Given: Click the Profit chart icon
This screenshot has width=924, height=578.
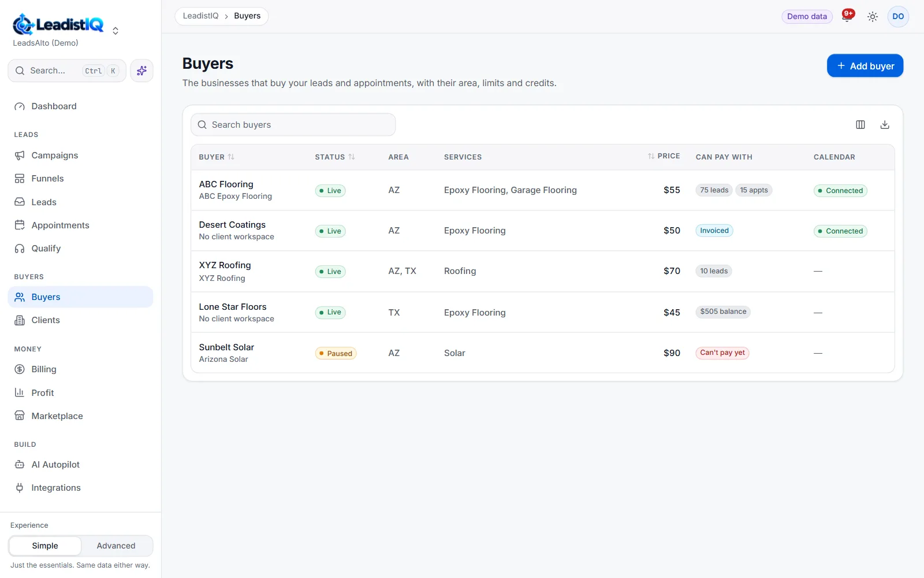Looking at the screenshot, I should pyautogui.click(x=20, y=393).
